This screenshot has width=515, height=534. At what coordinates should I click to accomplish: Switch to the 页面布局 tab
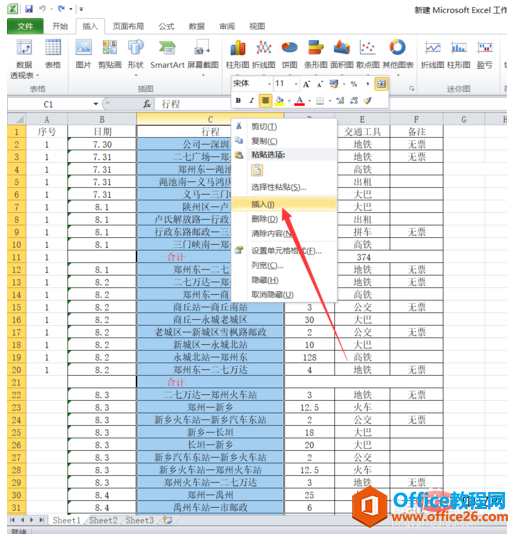(128, 26)
